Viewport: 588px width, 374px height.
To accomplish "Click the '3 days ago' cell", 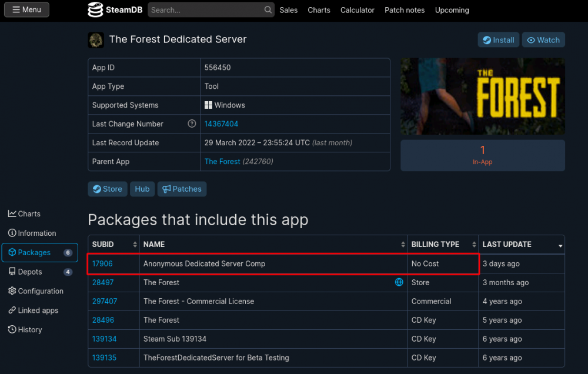I will point(522,263).
